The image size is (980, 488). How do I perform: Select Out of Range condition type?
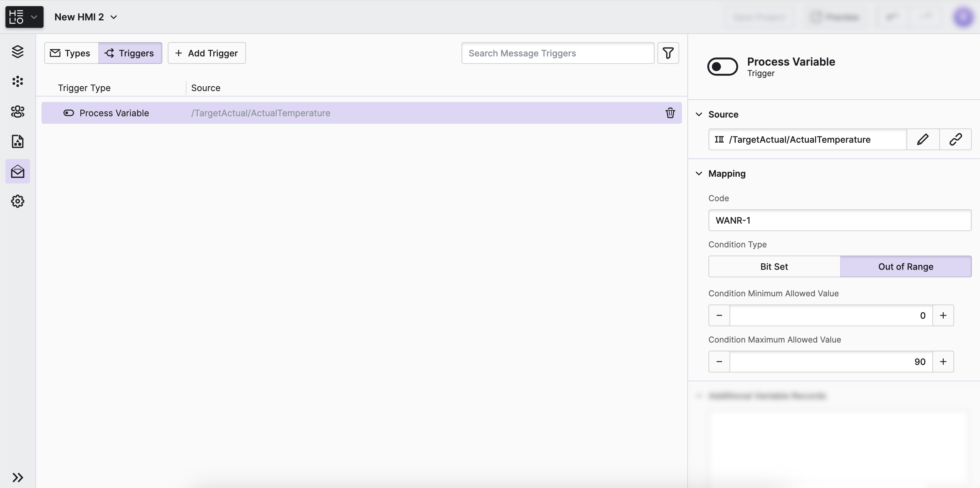905,266
